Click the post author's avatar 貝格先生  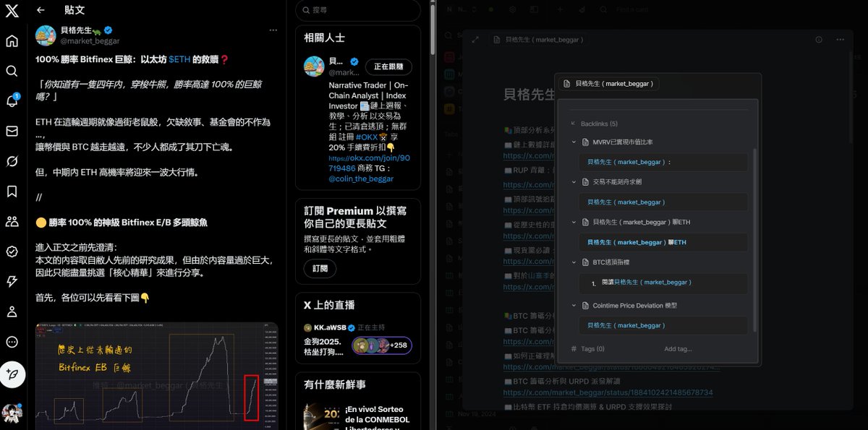[46, 35]
